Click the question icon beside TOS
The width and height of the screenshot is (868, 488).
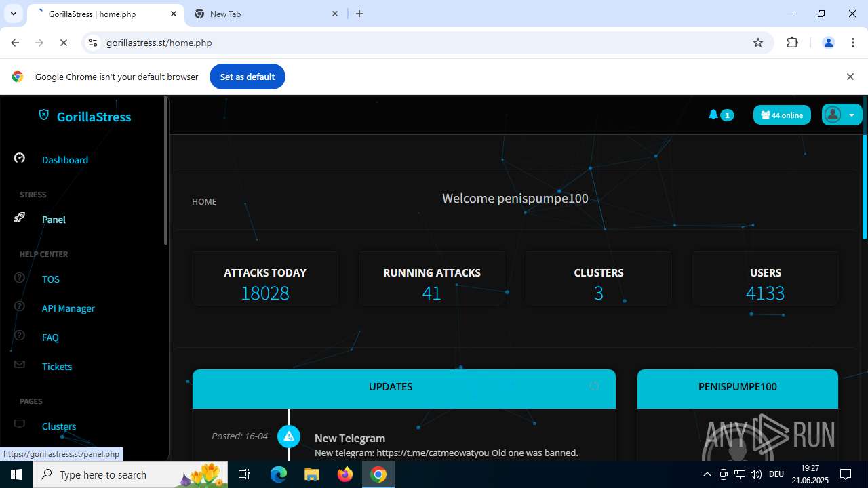(x=20, y=277)
